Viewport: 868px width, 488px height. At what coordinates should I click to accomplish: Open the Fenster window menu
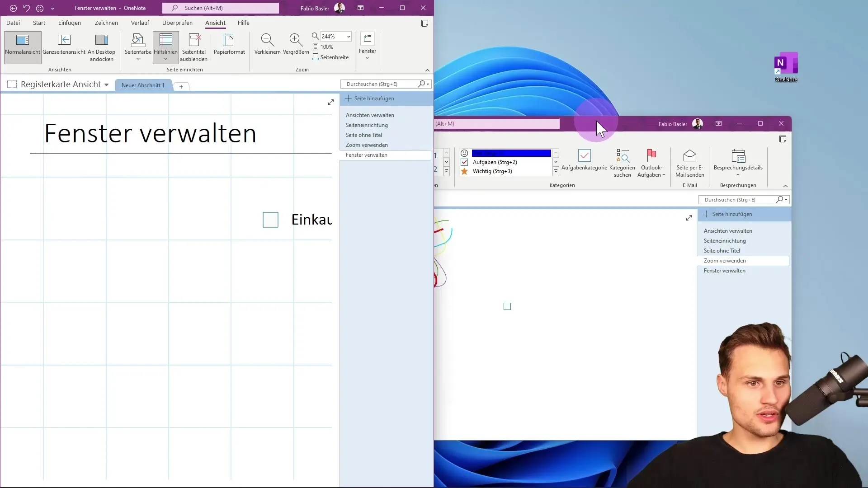click(367, 46)
